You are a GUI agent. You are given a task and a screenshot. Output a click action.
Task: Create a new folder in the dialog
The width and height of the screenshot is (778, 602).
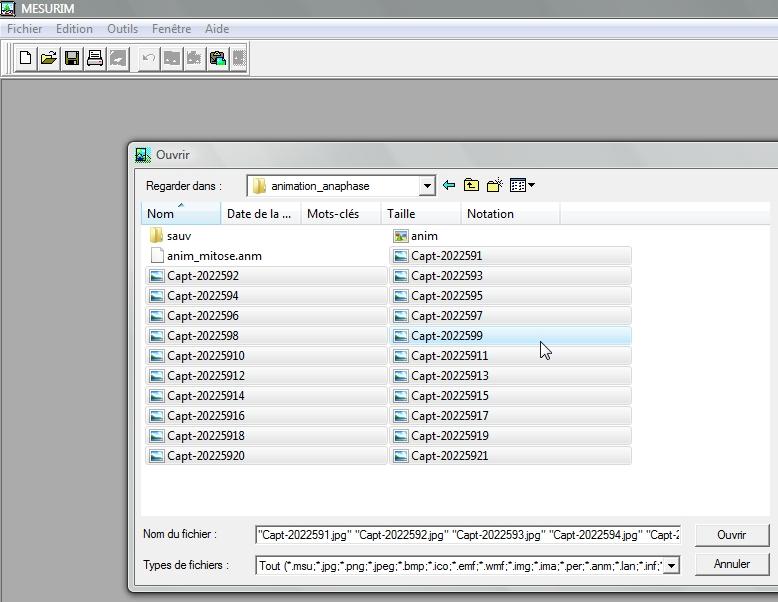(494, 185)
